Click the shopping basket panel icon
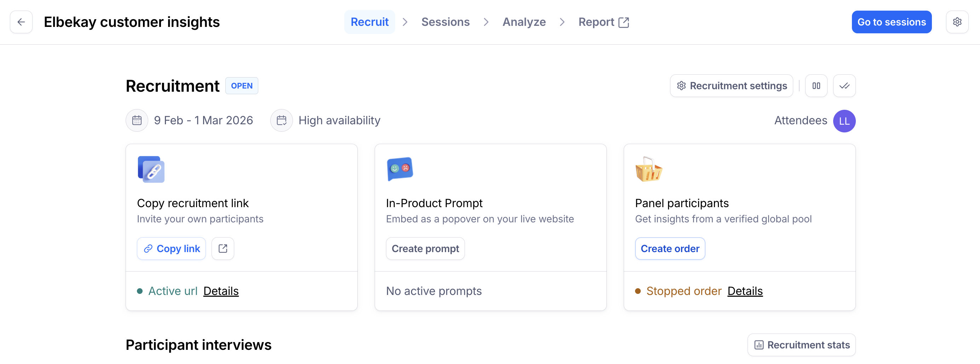This screenshot has height=364, width=980. click(x=648, y=170)
